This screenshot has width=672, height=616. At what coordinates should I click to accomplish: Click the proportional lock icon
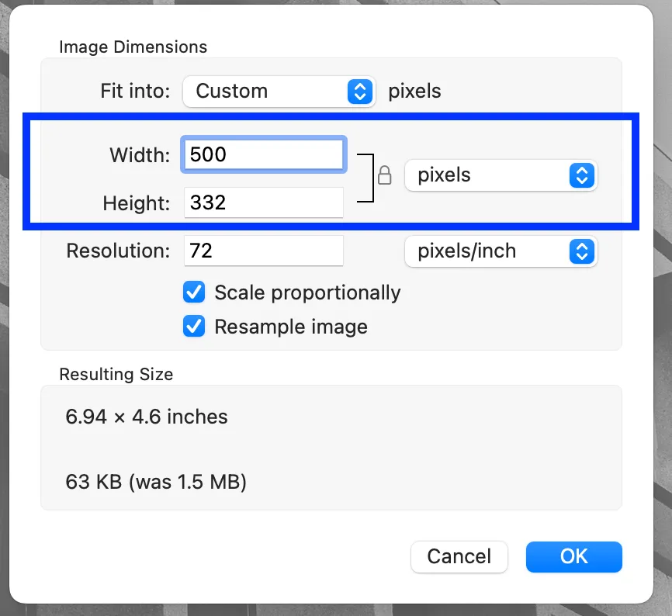[x=384, y=176]
